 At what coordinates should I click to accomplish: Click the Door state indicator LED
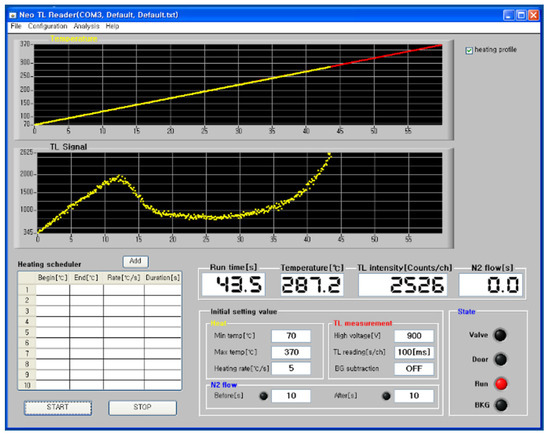pos(500,359)
